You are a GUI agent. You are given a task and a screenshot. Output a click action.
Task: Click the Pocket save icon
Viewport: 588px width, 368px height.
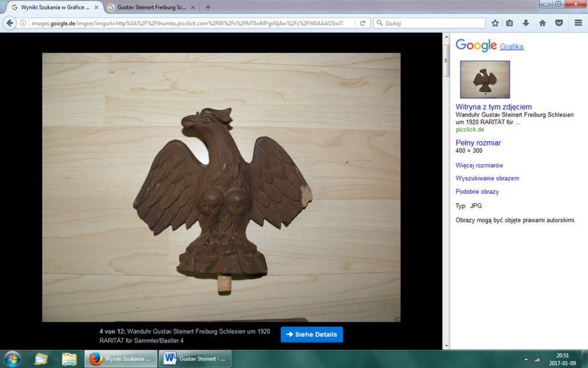(x=559, y=23)
